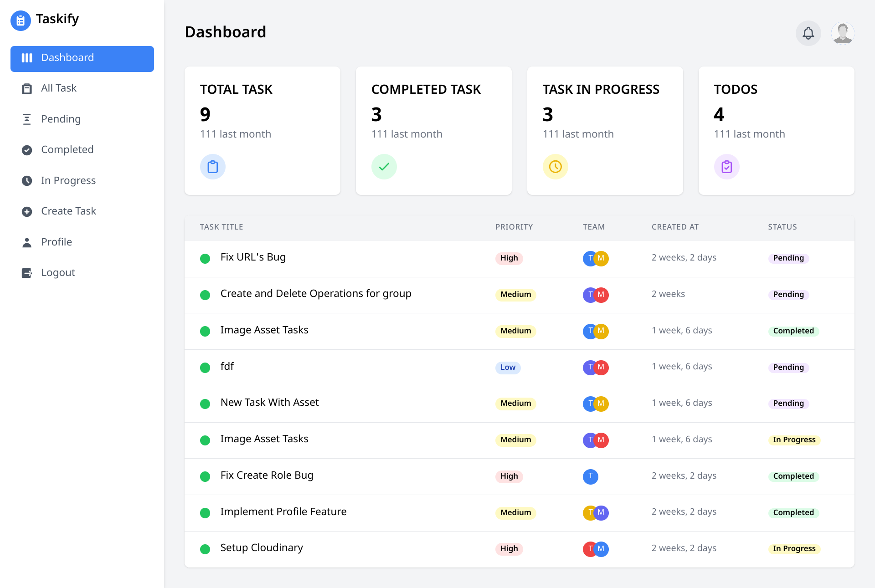The width and height of the screenshot is (875, 588).
Task: Click the purple clipboard-check icon on Todos card
Action: 727,167
